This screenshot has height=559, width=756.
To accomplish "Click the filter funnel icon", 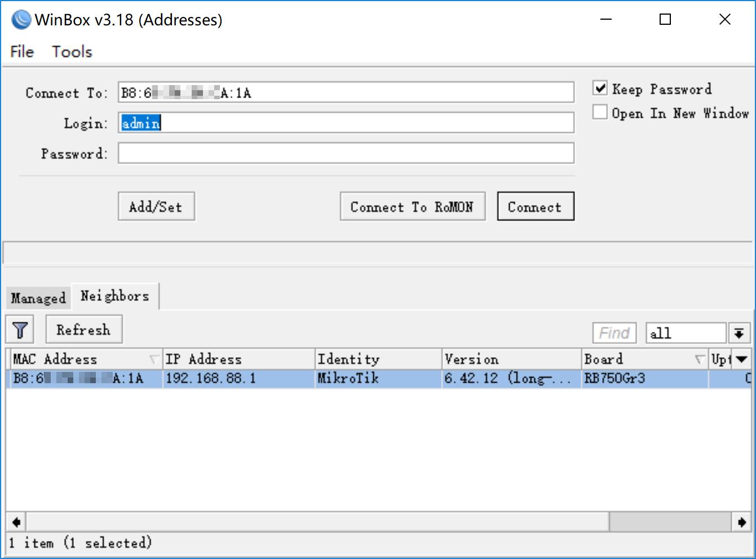I will (x=20, y=330).
